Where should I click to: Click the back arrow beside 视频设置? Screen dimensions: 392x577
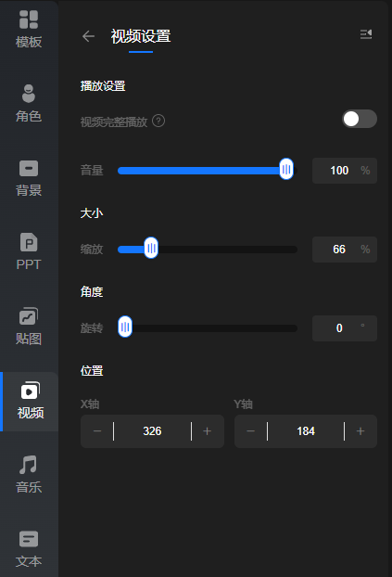89,36
